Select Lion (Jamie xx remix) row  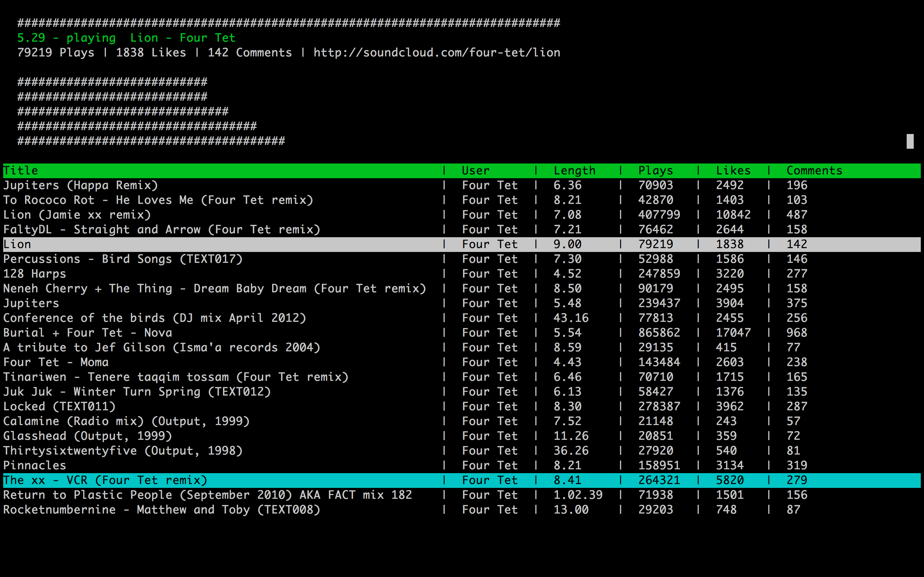tap(77, 215)
